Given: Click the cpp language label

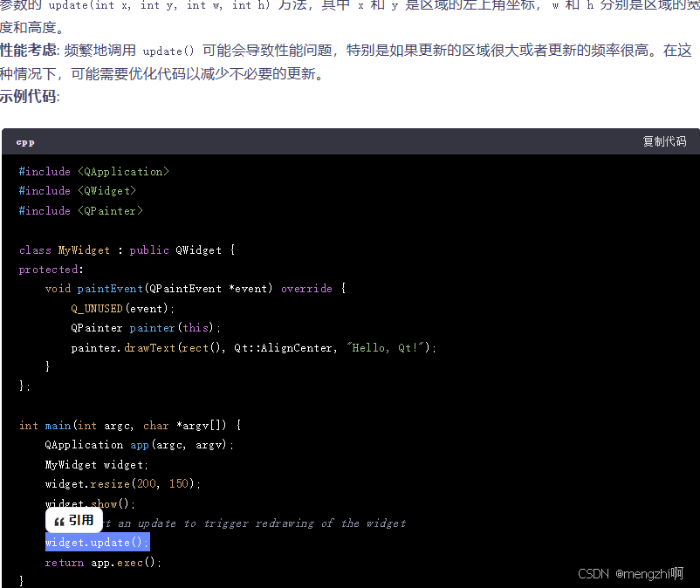Looking at the screenshot, I should tap(25, 142).
